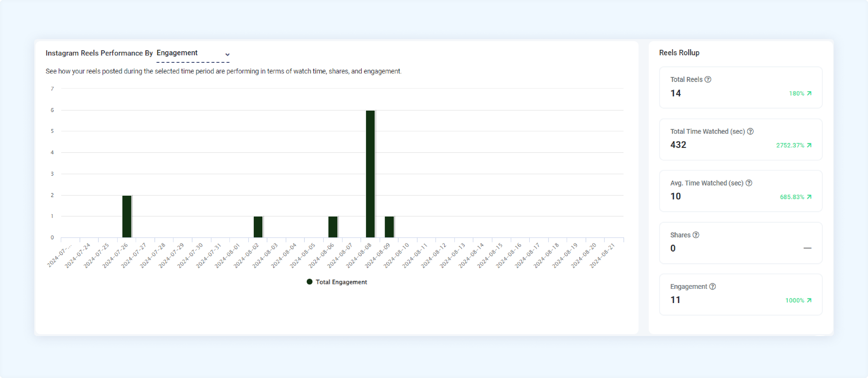Click the 685.83% trend arrow icon

[x=809, y=197]
